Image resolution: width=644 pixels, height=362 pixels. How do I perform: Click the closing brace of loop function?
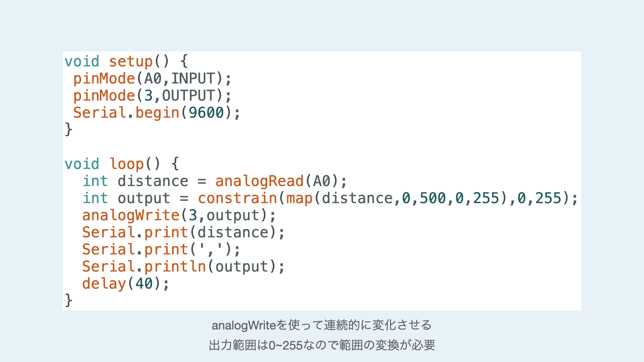point(68,300)
